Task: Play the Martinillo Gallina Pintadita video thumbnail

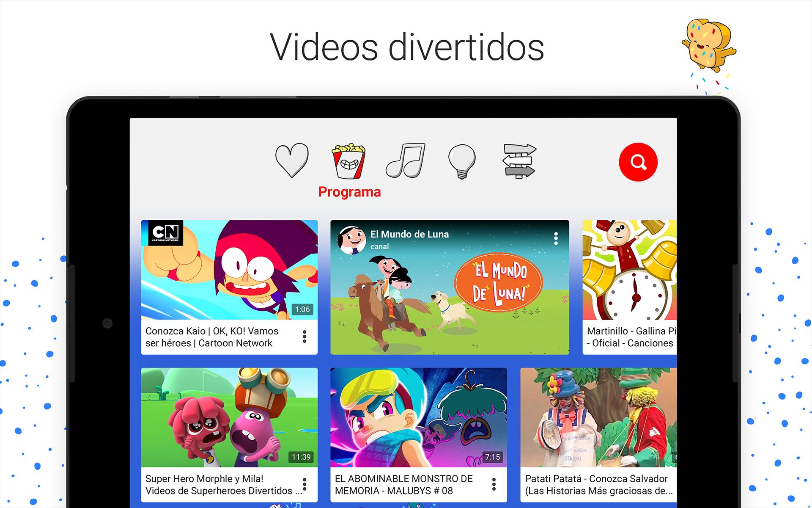Action: pyautogui.click(x=629, y=270)
